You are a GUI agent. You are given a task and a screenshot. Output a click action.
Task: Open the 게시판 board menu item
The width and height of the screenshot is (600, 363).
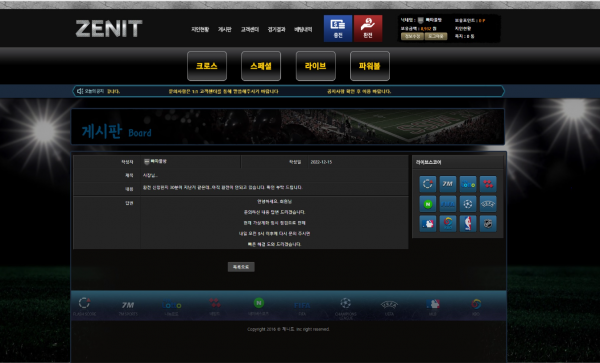click(225, 29)
